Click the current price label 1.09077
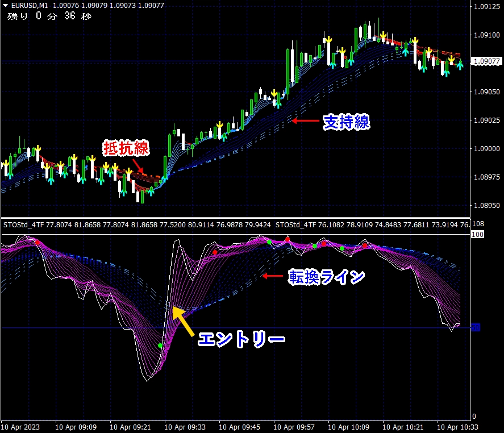The width and height of the screenshot is (504, 433). pos(487,61)
